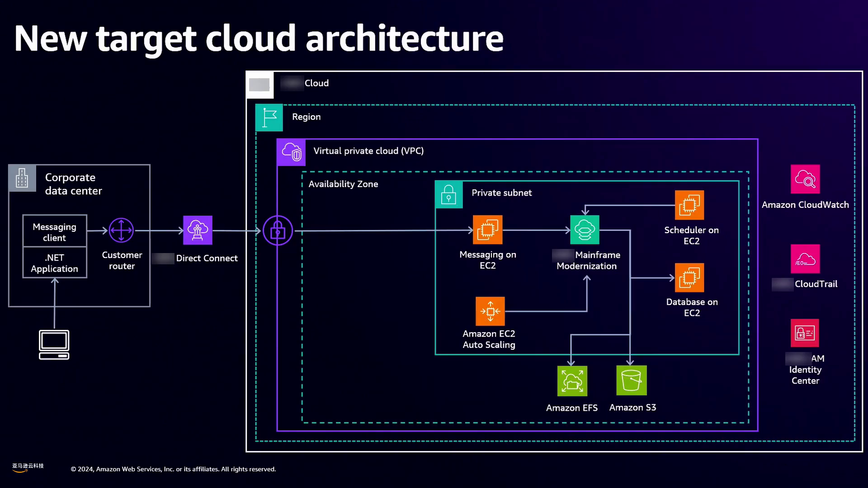
Task: Select the Messaging client box
Action: (55, 231)
